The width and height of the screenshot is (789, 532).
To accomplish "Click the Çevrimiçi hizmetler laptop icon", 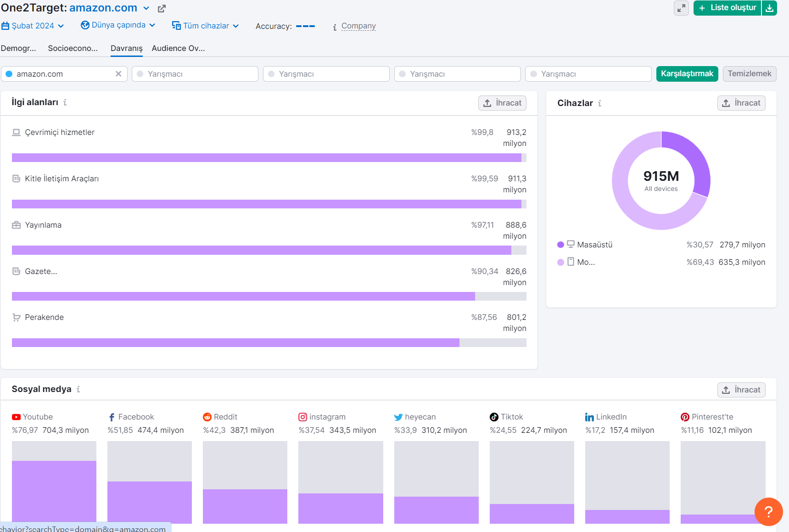I will [x=17, y=133].
